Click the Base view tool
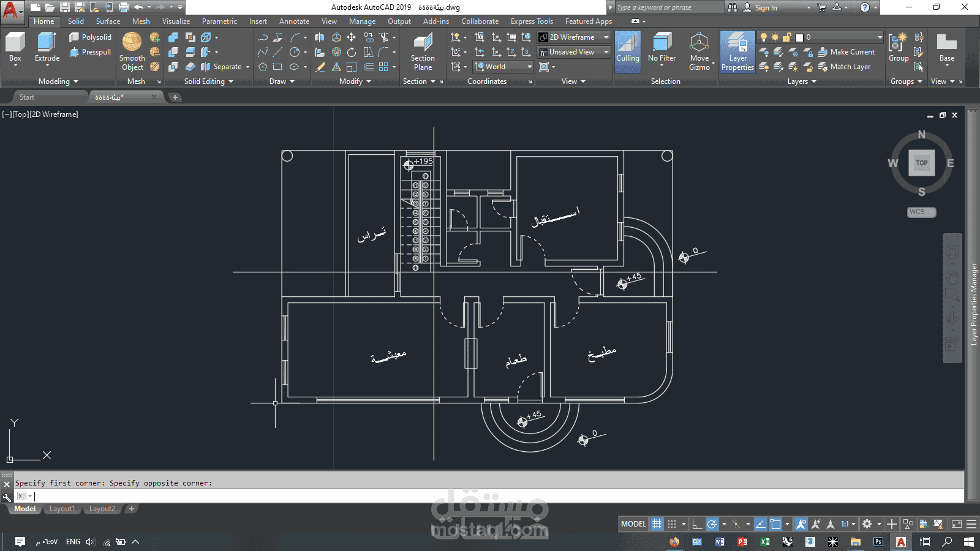This screenshot has height=551, width=980. pos(946,48)
